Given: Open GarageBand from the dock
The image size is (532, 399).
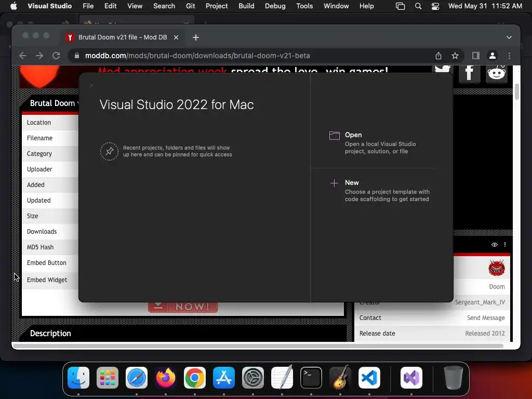Looking at the screenshot, I should tap(340, 378).
